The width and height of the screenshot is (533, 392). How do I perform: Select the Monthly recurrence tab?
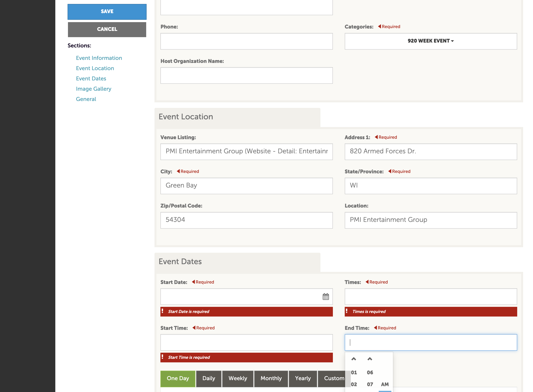pos(271,379)
